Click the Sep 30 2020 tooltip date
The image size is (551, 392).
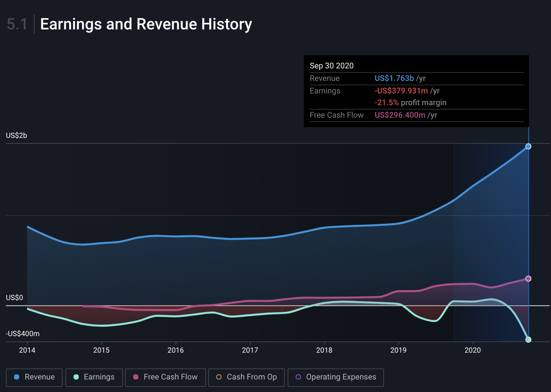[x=331, y=66]
